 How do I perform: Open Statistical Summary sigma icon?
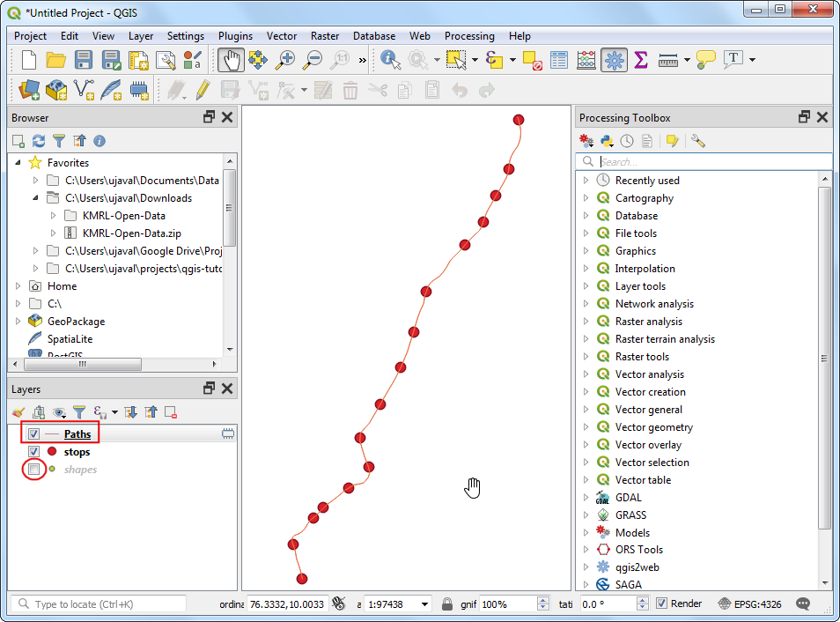pyautogui.click(x=641, y=60)
